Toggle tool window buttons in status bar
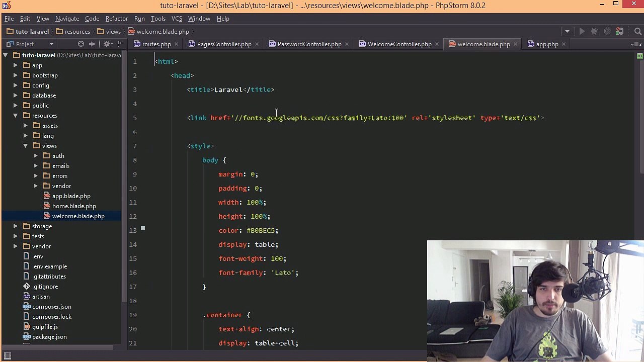 click(8, 356)
